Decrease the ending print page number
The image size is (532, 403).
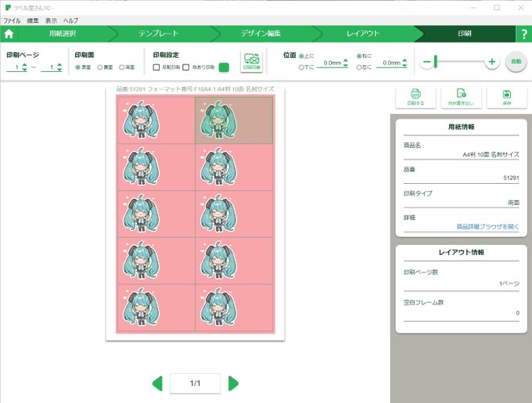pyautogui.click(x=59, y=69)
